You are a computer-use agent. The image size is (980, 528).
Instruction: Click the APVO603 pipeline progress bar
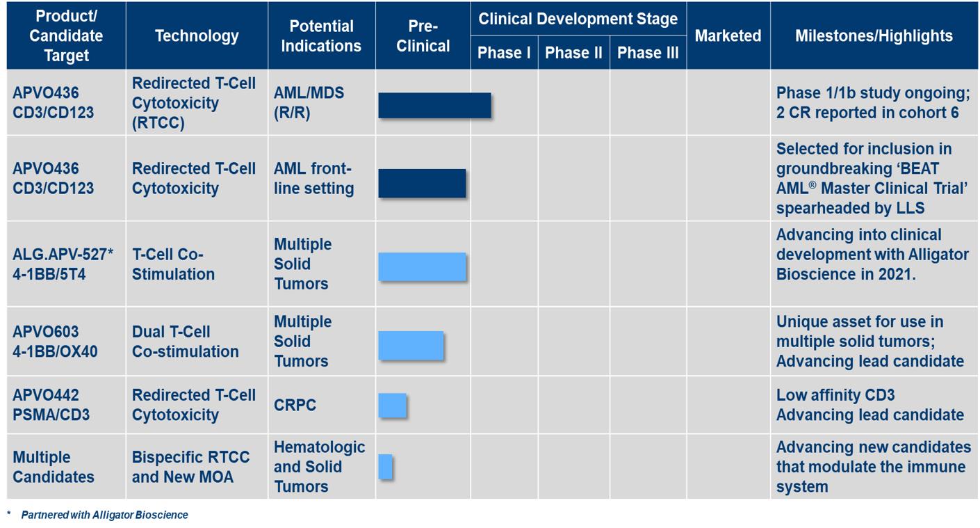click(x=411, y=345)
